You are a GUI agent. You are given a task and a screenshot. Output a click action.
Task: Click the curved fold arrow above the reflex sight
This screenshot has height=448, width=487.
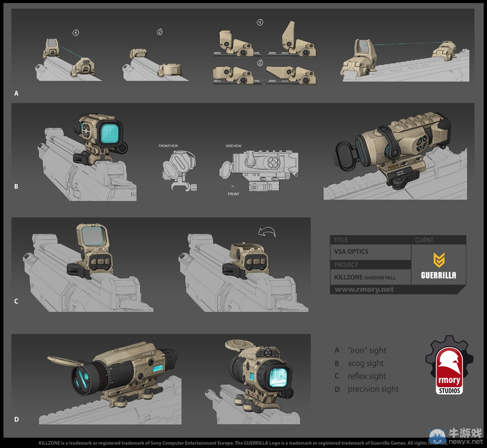click(267, 232)
